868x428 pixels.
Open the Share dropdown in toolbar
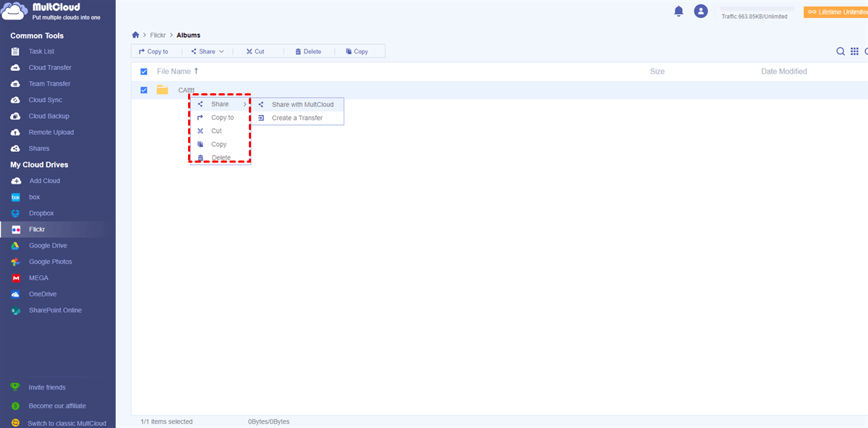point(208,51)
